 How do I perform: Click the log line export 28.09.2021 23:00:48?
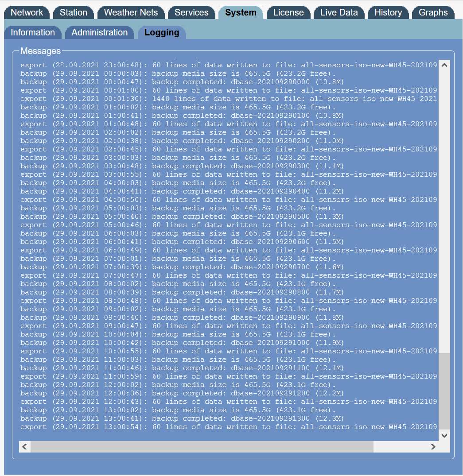point(229,65)
